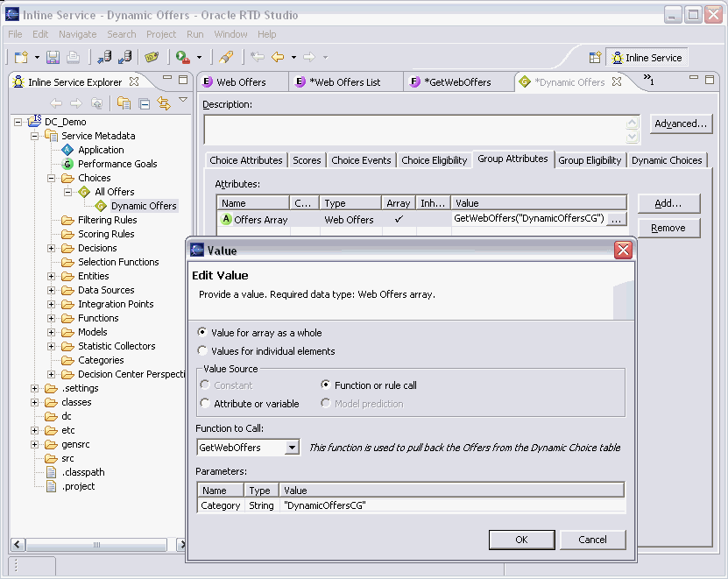The image size is (728, 579).
Task: Expand the Data Sources folder
Action: click(51, 290)
